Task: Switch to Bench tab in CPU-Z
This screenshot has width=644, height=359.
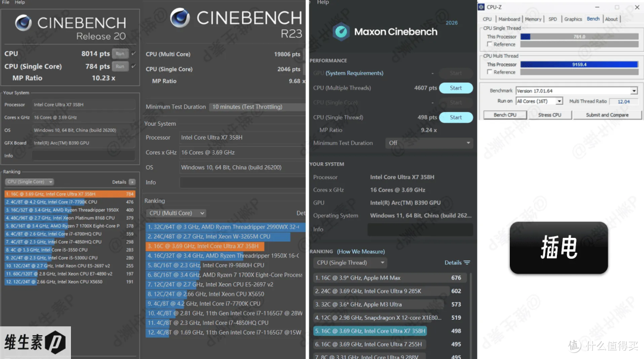Action: point(593,19)
